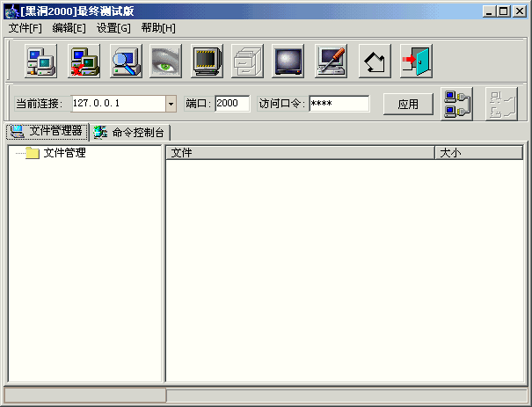Click the 访问口令 password field
The width and height of the screenshot is (532, 407).
[x=339, y=104]
